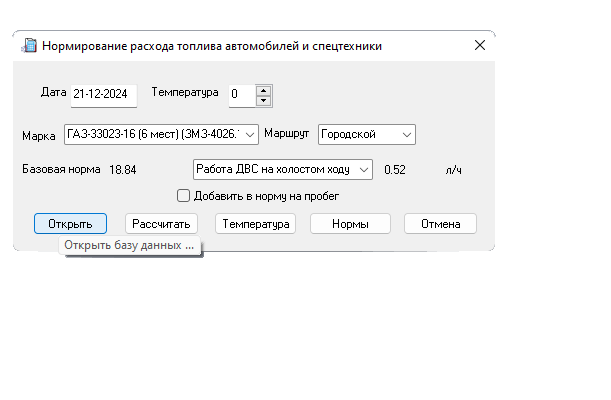
Task: Click the 0.52 idle consumption value
Action: click(x=395, y=170)
